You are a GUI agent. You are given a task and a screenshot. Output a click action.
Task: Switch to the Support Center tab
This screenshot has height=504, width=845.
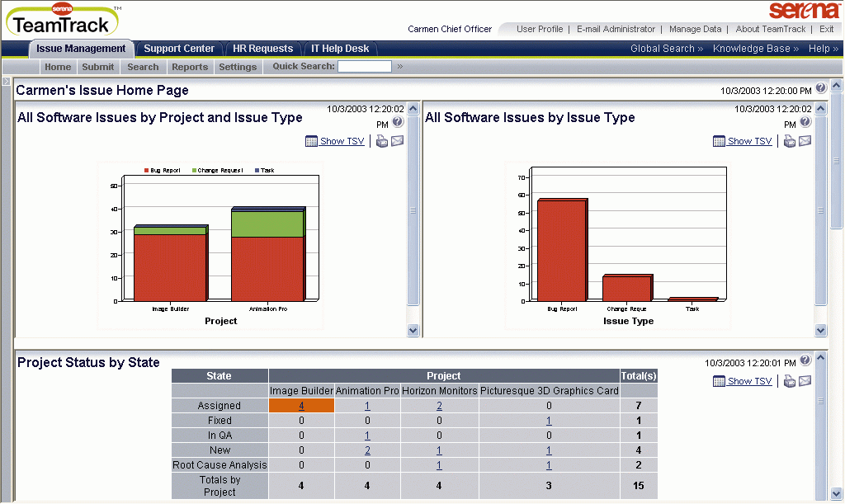[x=179, y=49]
